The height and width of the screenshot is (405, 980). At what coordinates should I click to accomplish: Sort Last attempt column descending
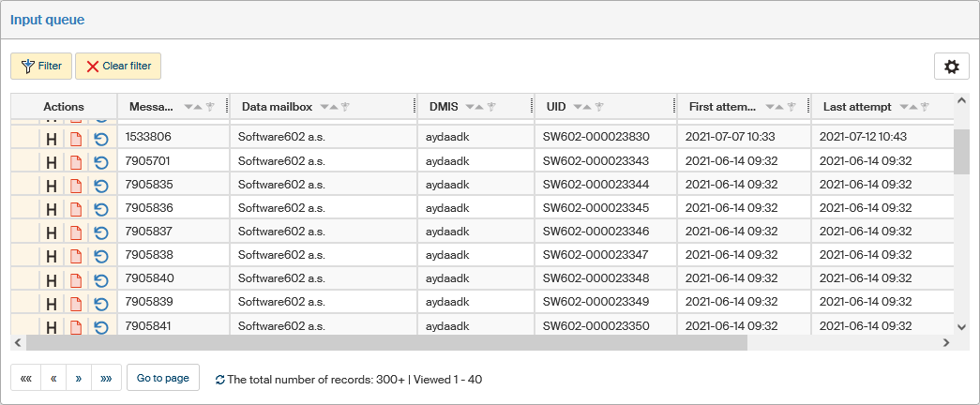tap(902, 108)
